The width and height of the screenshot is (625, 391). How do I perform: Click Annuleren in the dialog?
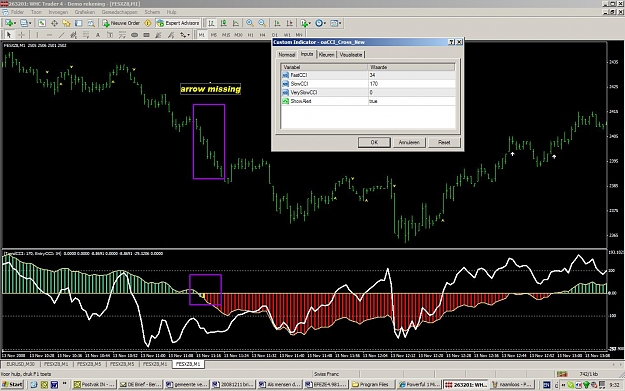click(409, 142)
